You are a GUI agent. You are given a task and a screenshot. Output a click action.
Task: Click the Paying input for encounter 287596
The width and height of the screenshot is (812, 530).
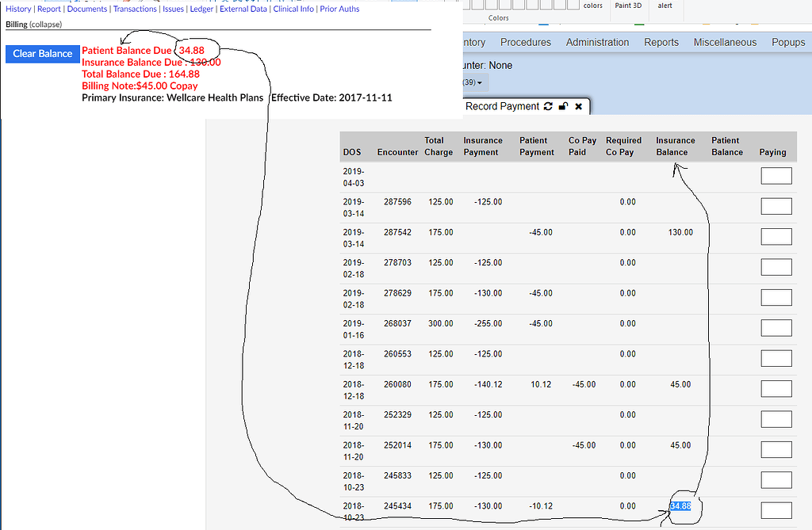coord(776,206)
